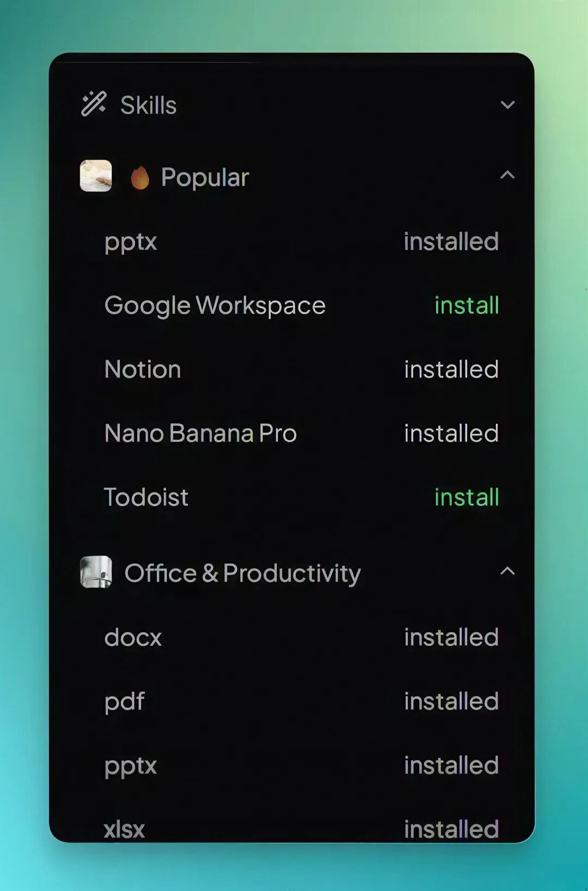Screen dimensions: 588x891
Task: Click the Skills magic wand icon
Action: (x=94, y=104)
